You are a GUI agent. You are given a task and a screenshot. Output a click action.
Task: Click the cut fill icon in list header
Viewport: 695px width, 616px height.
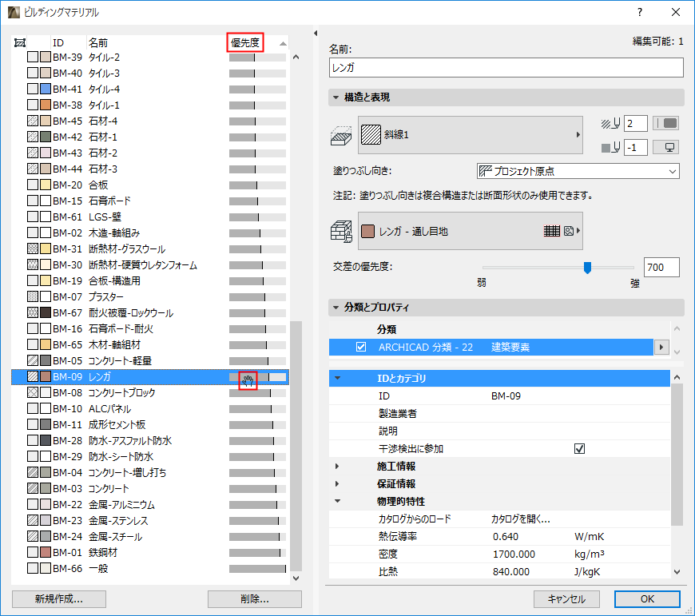click(x=20, y=42)
